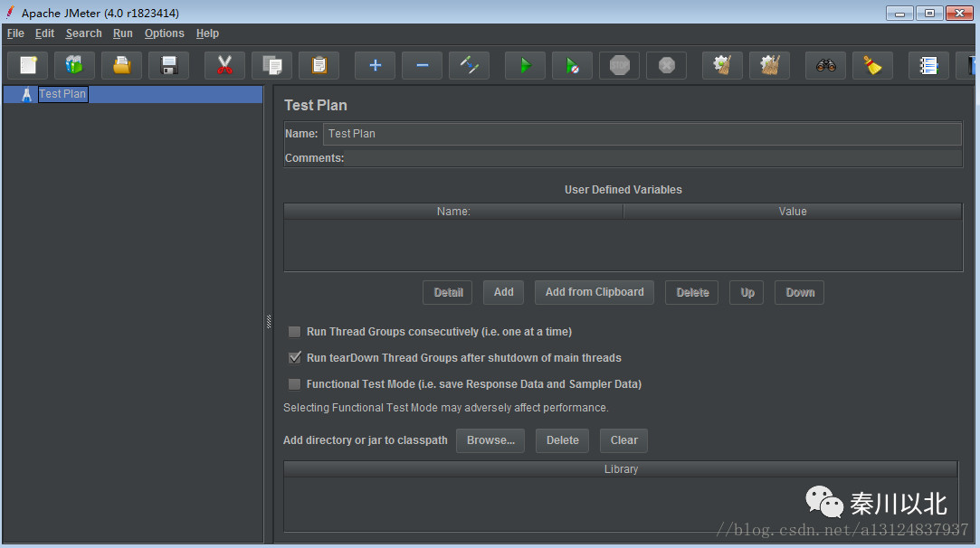
Task: Click Start no pauses icon
Action: (x=573, y=65)
